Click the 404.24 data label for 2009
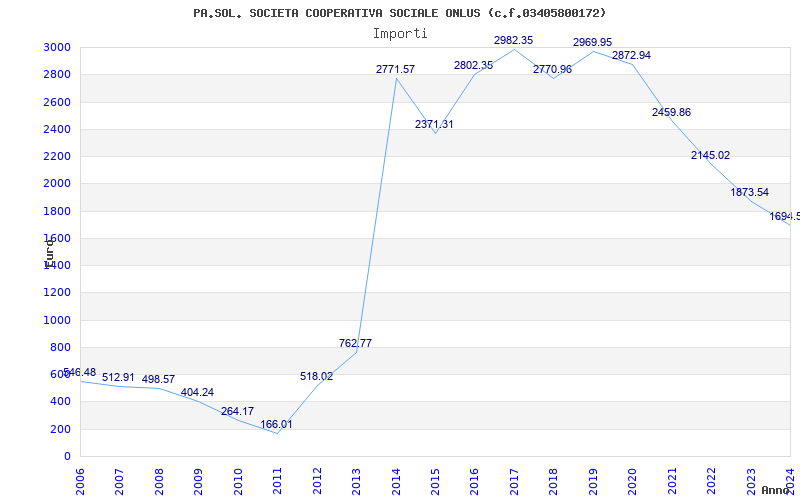 (197, 393)
